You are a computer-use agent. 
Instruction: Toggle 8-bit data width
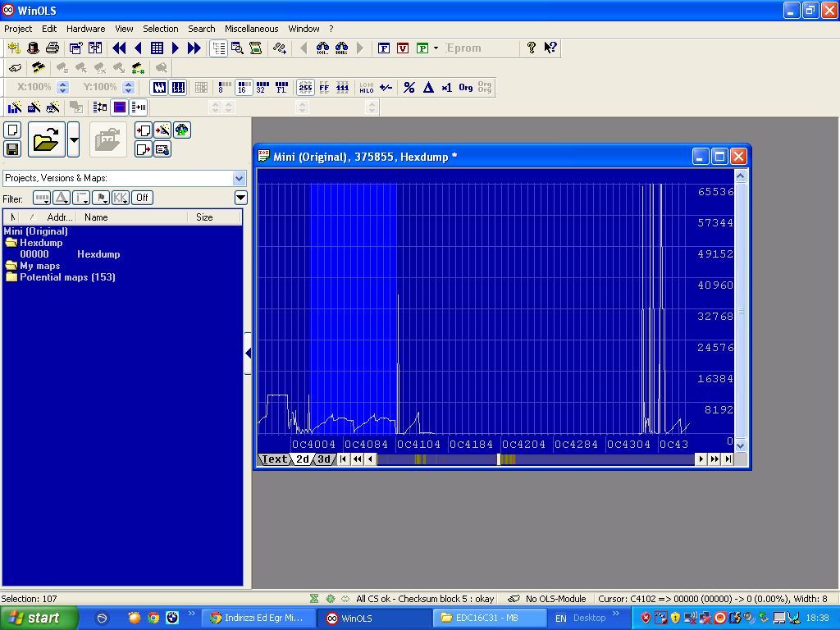coord(225,87)
